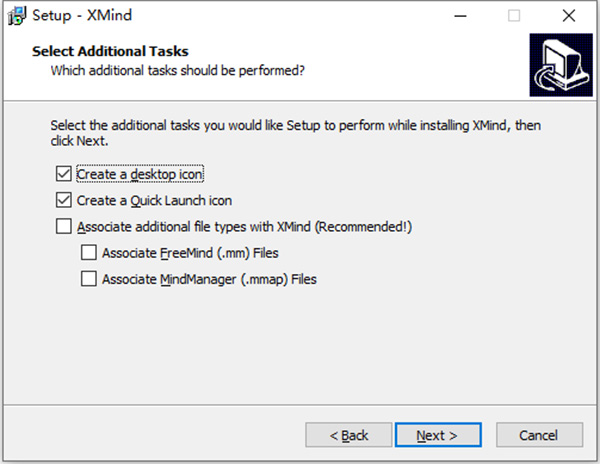600x464 pixels.
Task: Click the "Create a Quick Launch icon" label text
Action: pos(155,200)
